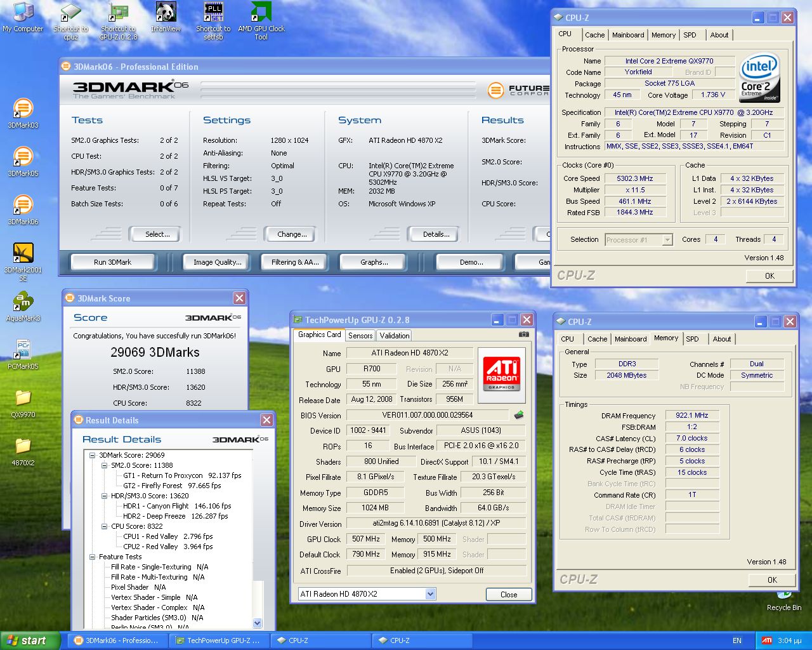Switch to Mainboard tab in top CPU-Z

(x=628, y=35)
